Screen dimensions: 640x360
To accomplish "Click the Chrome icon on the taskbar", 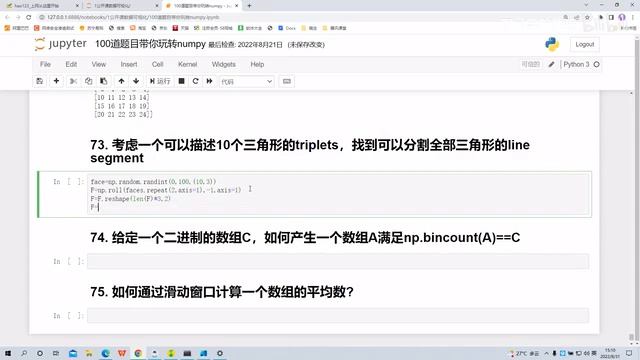I will [138, 353].
